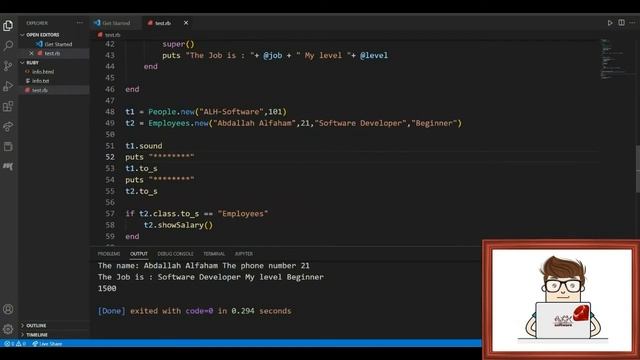Open test.rb in the RUBY folder
The height and width of the screenshot is (360, 640).
pos(54,90)
